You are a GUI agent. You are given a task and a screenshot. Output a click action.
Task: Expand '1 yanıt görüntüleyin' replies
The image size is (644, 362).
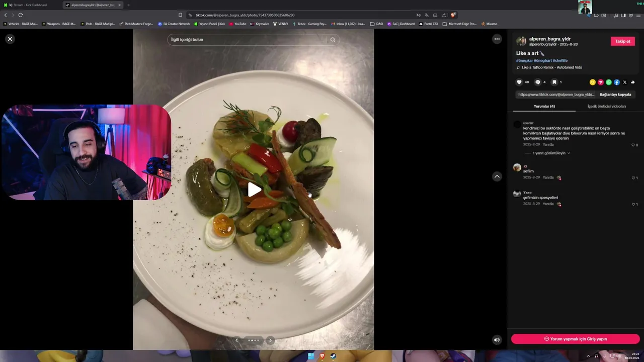(551, 153)
